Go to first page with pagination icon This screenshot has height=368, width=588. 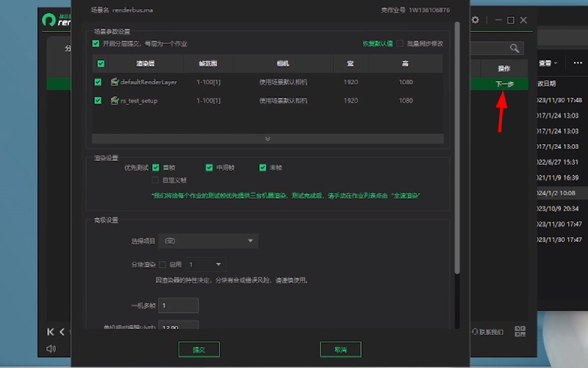click(x=51, y=332)
